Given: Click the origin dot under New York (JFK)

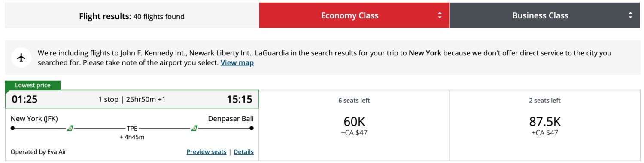Looking at the screenshot, I should tap(12, 128).
